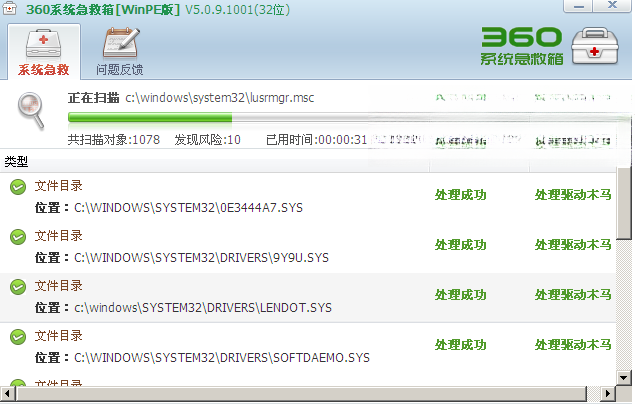The height and width of the screenshot is (405, 635).
Task: Click 处理驱动木马 for 9Y9U.SYS row
Action: click(x=573, y=245)
